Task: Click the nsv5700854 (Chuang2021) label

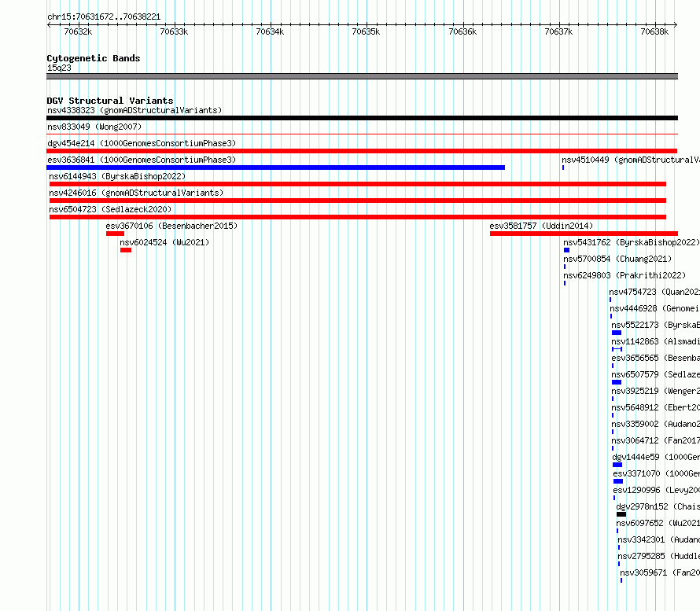Action: click(617, 259)
